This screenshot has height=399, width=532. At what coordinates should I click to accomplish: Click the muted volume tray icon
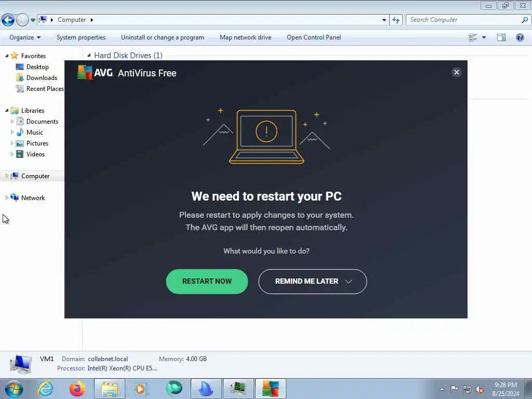pos(480,389)
